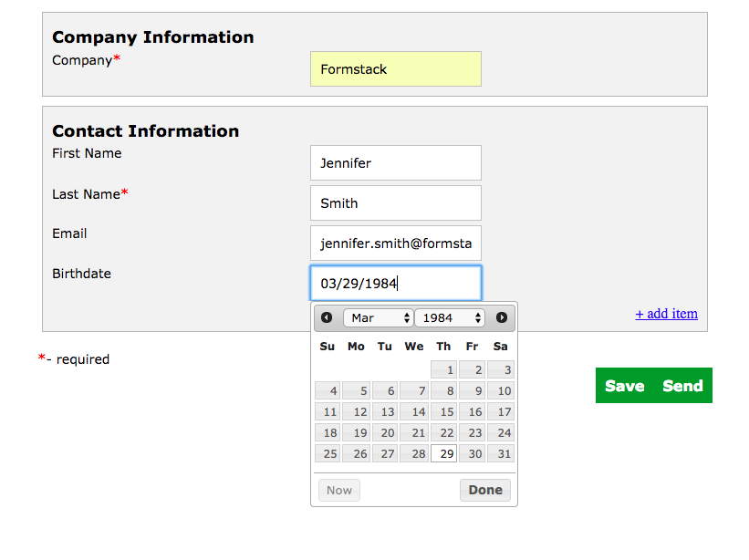Screen dimensions: 749x560
Task: Click the Send button
Action: pos(682,386)
